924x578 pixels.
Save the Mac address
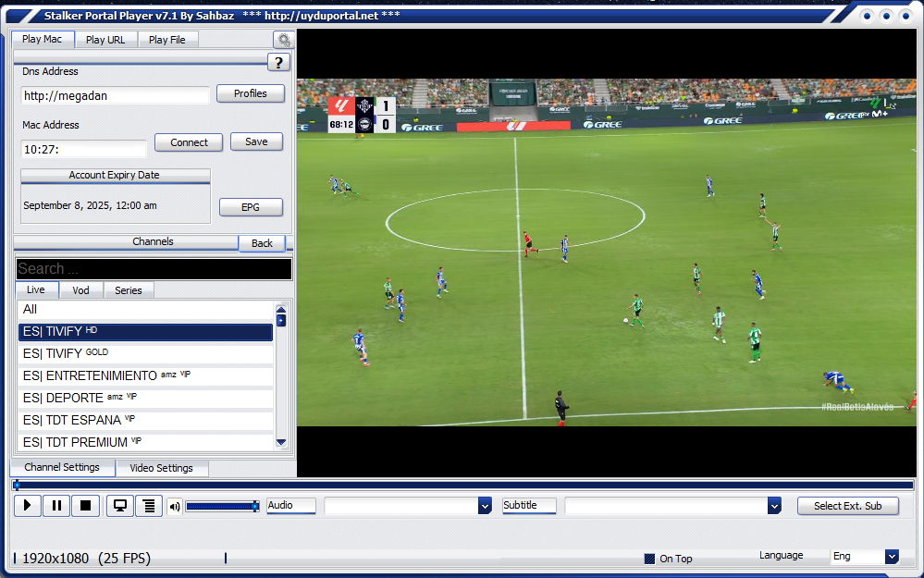tap(256, 142)
